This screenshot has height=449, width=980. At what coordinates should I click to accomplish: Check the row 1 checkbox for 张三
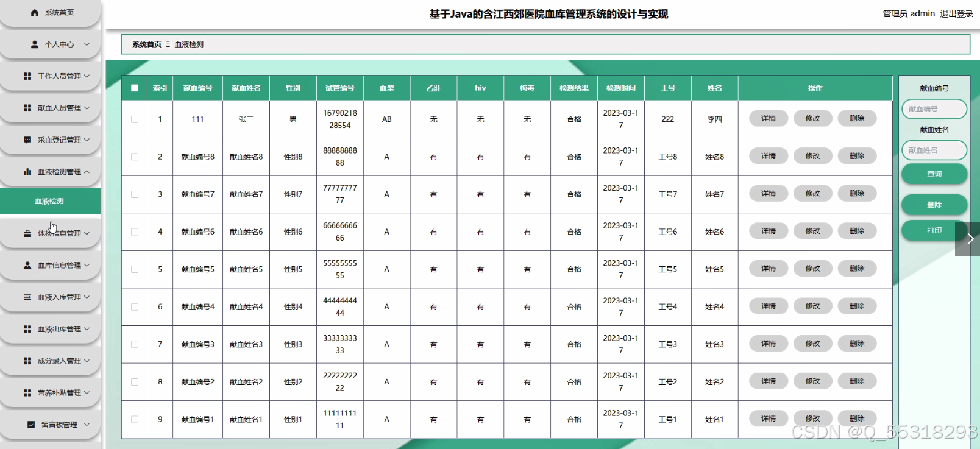pyautogui.click(x=135, y=119)
